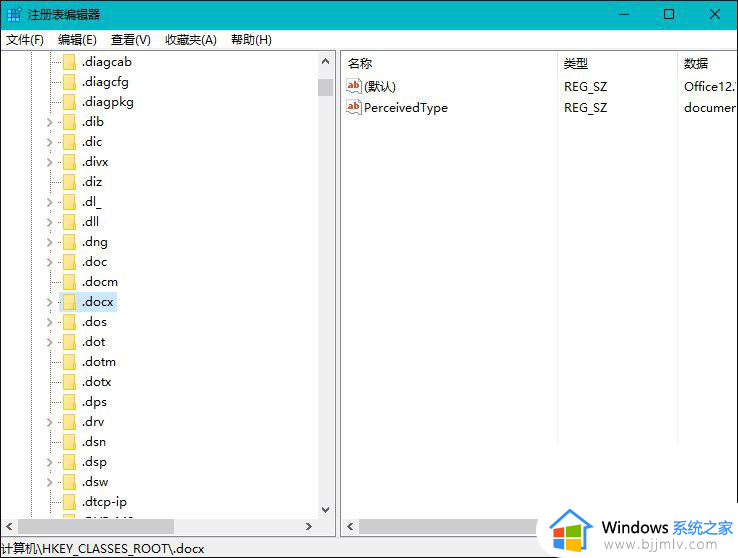
Task: Expand the .dic key
Action: click(49, 142)
